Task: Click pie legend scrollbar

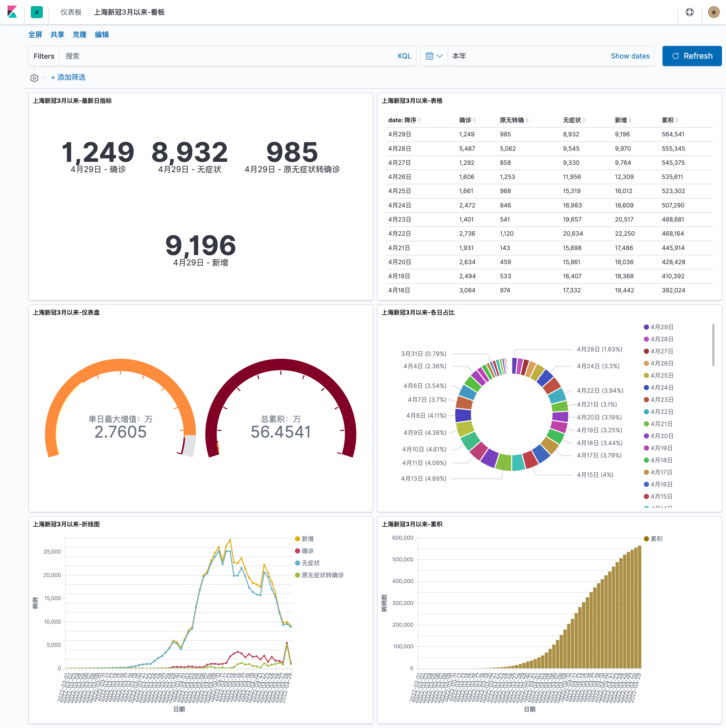Action: 713,345
